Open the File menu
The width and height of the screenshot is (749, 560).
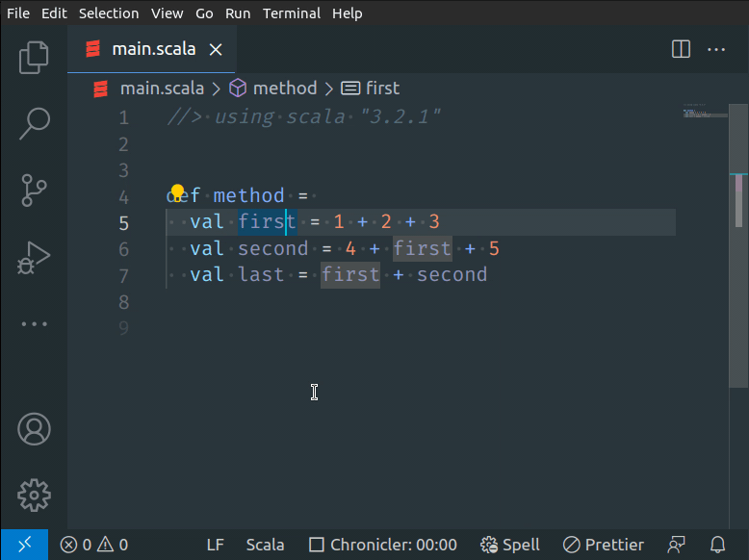18,13
